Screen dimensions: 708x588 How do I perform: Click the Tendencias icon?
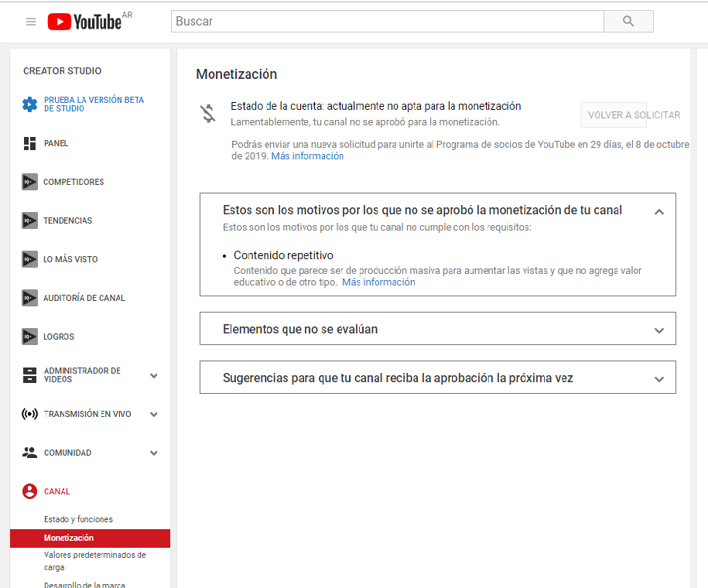pos(30,220)
